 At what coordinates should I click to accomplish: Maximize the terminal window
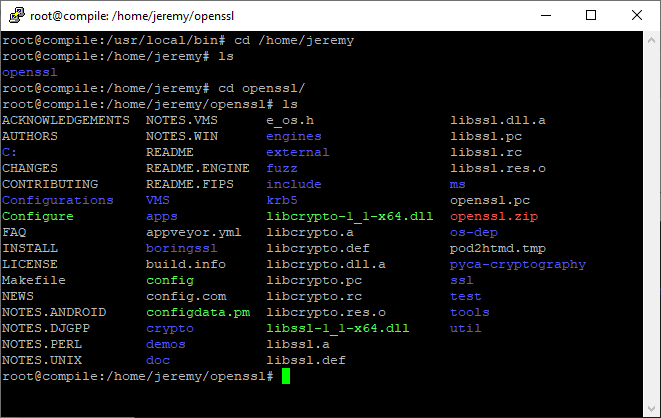(591, 15)
